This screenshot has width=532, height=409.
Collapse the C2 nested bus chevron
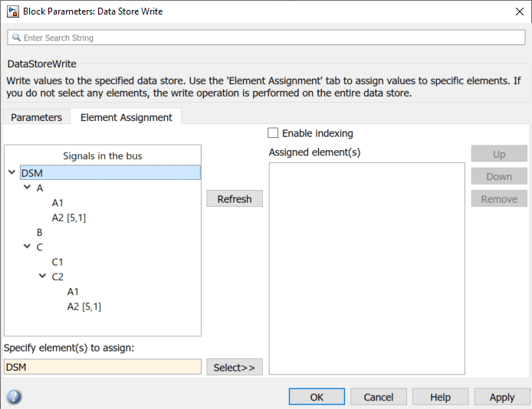tap(42, 276)
